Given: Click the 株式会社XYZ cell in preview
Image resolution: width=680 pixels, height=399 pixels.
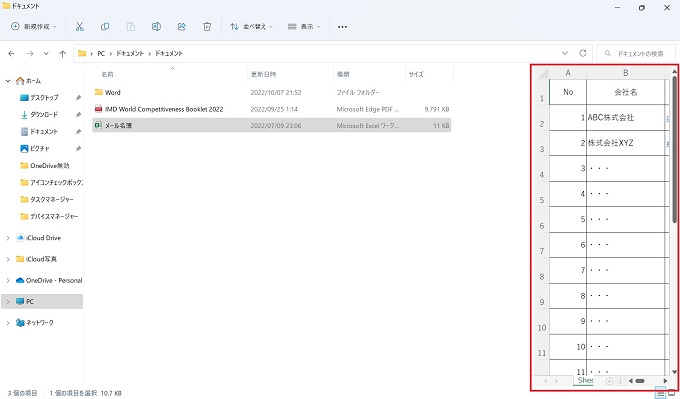Looking at the screenshot, I should click(625, 143).
